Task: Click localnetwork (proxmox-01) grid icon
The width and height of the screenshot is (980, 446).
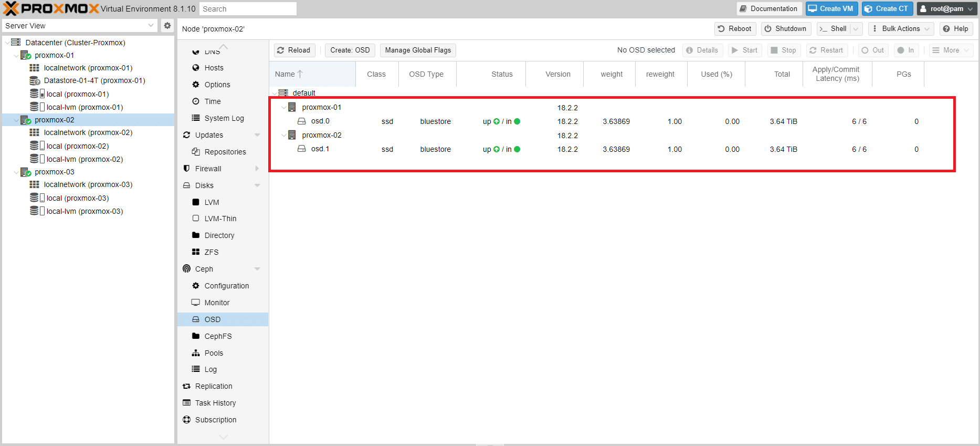Action: click(35, 68)
